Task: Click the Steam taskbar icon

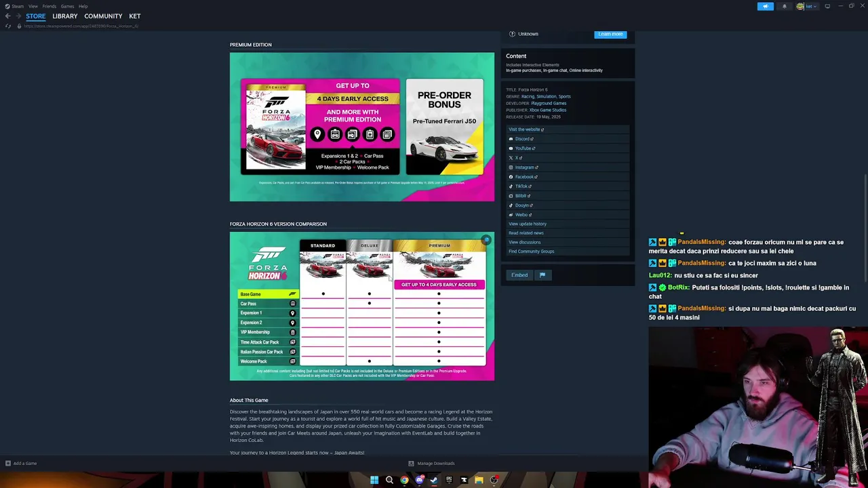Action: (x=434, y=480)
